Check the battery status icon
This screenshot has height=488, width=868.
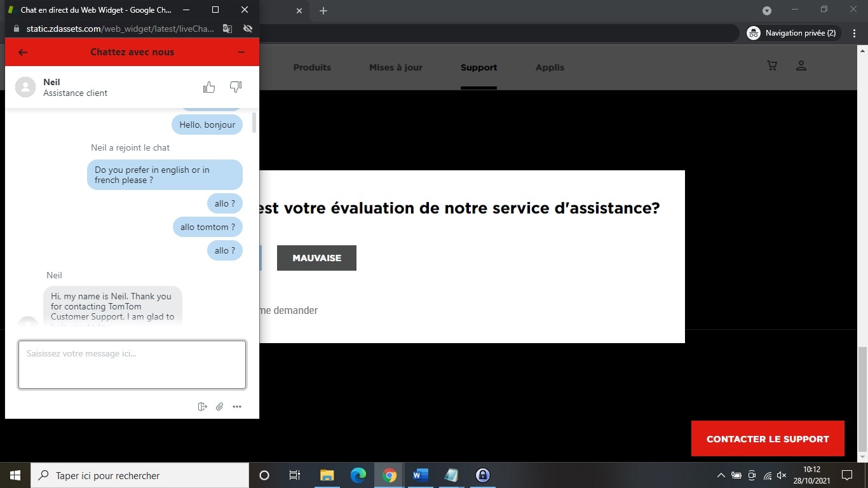click(x=736, y=475)
